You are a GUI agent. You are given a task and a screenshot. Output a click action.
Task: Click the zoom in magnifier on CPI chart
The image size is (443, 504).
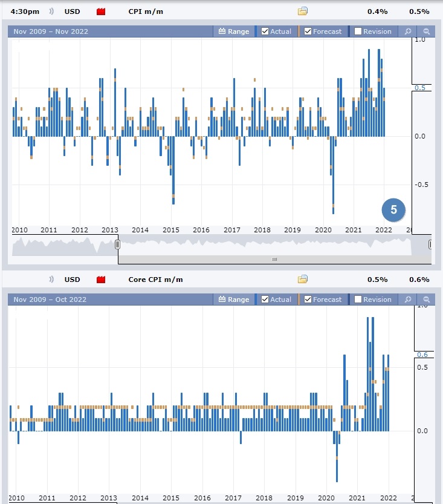coord(408,31)
